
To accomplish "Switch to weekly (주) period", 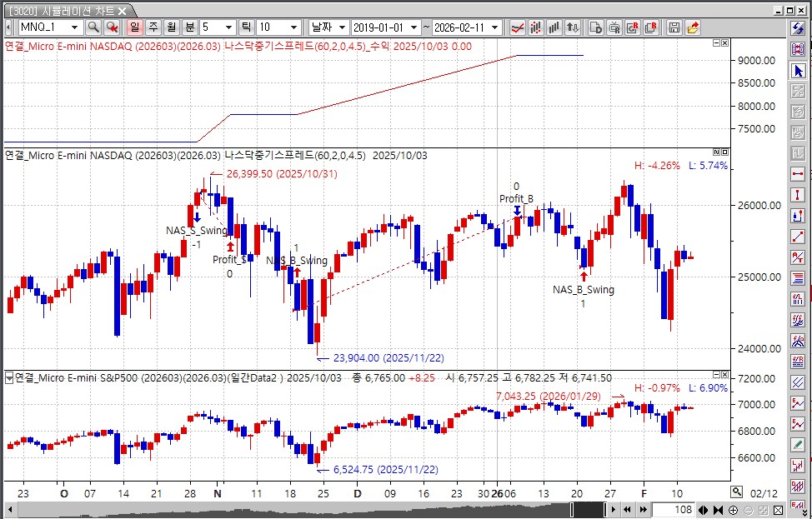I will (153, 27).
